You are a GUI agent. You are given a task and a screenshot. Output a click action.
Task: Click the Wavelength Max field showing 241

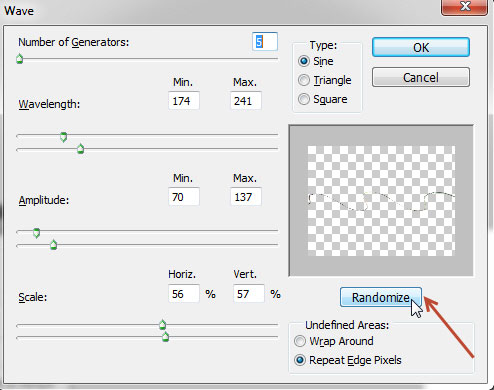pos(246,101)
